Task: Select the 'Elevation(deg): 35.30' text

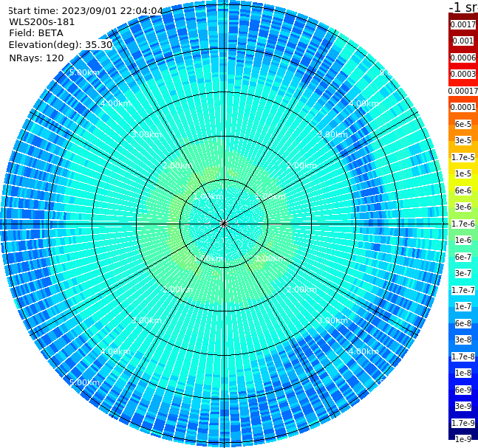Action: [x=61, y=45]
